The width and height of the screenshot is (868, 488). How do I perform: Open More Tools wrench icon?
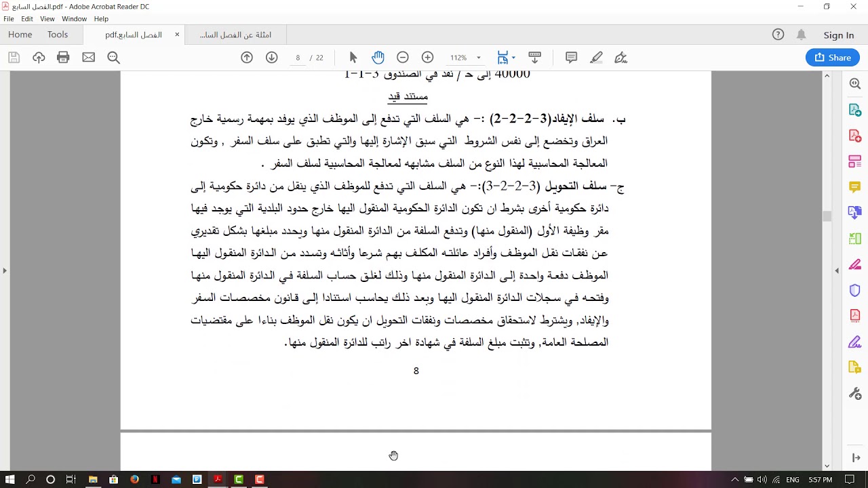point(854,394)
